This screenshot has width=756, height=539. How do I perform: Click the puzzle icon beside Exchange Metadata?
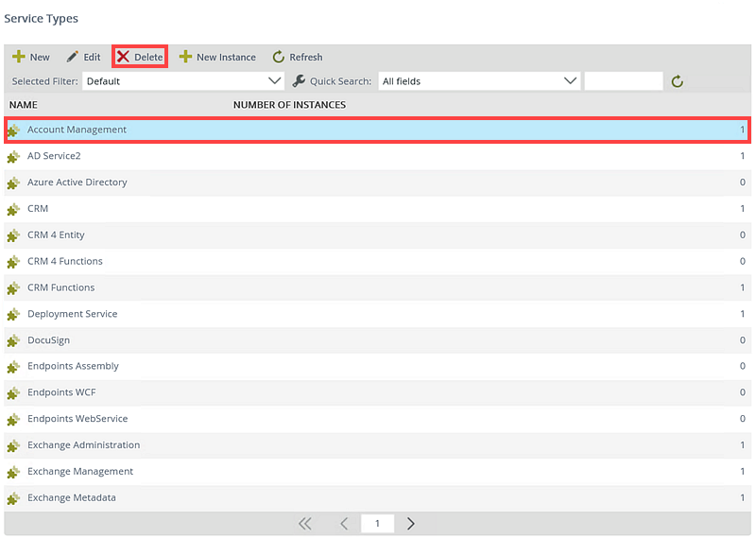click(13, 498)
